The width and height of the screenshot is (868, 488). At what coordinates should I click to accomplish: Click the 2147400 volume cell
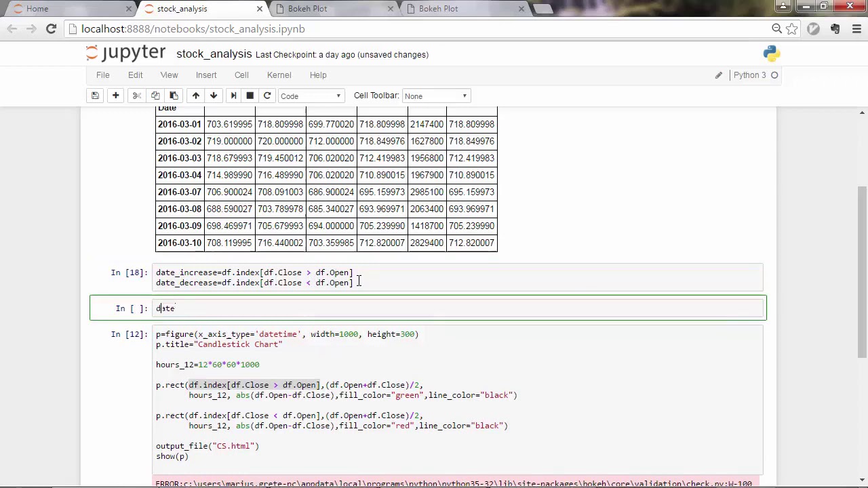click(x=427, y=125)
